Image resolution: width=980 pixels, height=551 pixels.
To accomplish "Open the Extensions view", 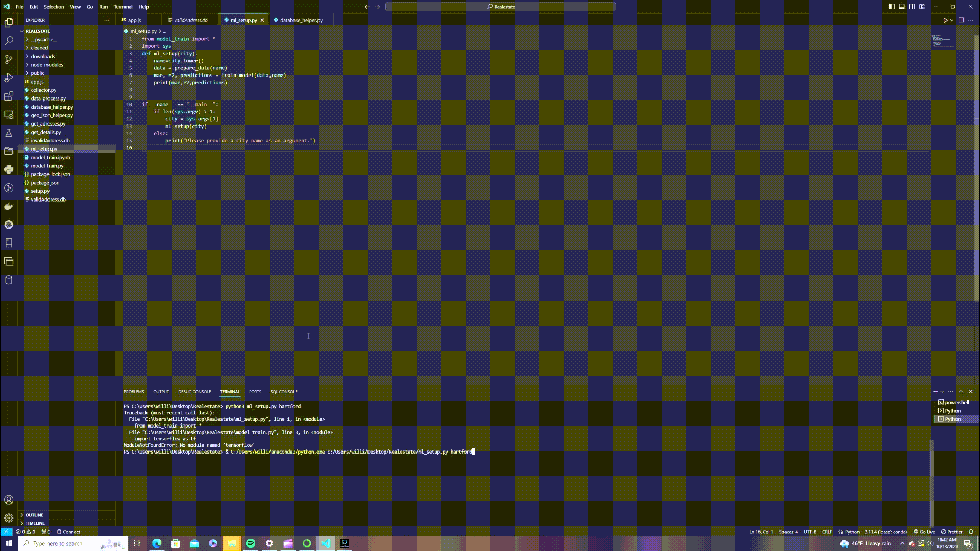I will click(x=9, y=96).
